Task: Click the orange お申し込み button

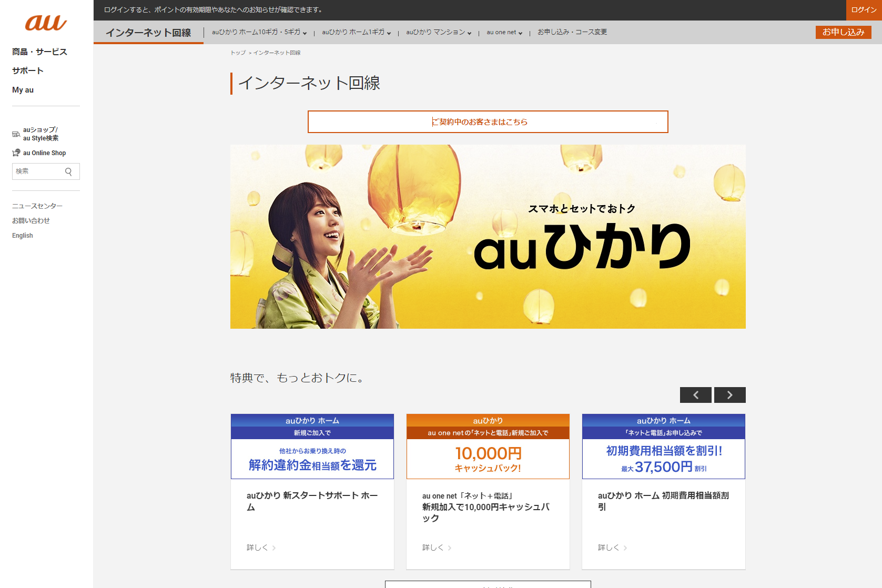Action: tap(843, 32)
